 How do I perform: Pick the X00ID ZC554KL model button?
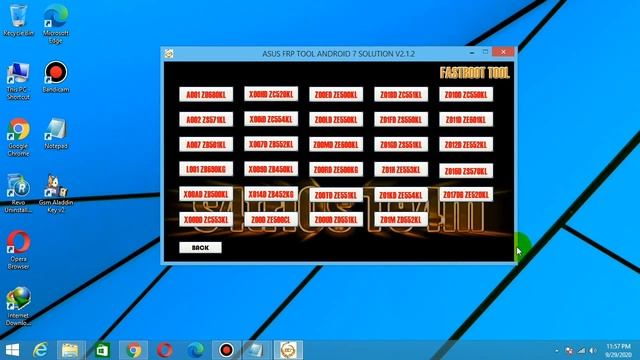271,119
